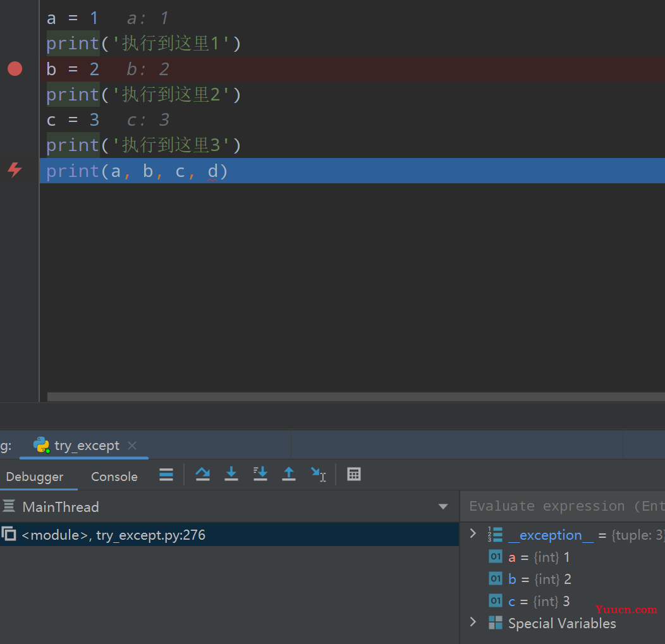Viewport: 665px width, 644px height.
Task: Click the __exception__ variable name
Action: point(551,535)
